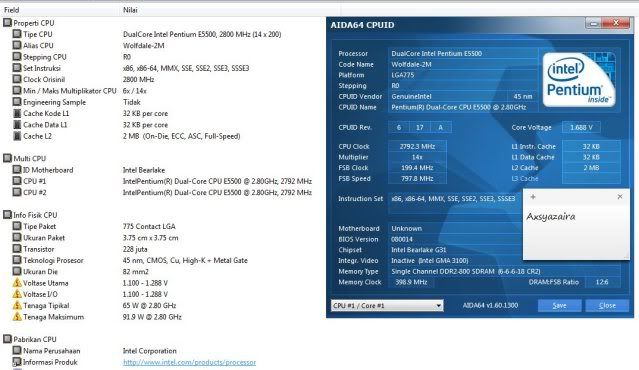The width and height of the screenshot is (639, 370).
Task: Select the 228 juta transistor value
Action: [135, 249]
